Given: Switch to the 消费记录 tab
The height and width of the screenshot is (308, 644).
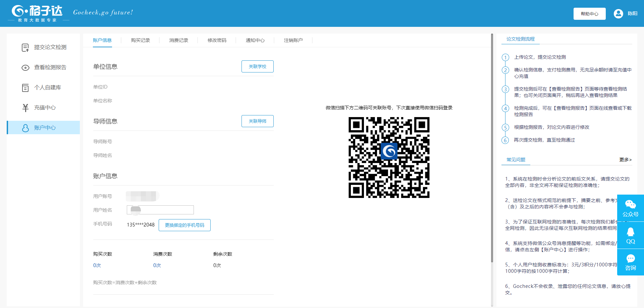Looking at the screenshot, I should click(179, 40).
